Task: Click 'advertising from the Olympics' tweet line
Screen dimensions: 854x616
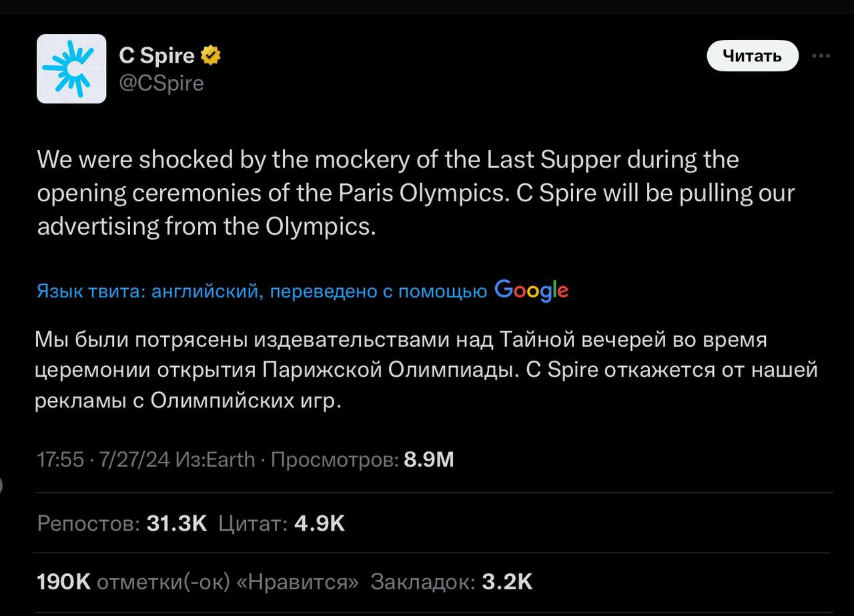Action: 207,227
